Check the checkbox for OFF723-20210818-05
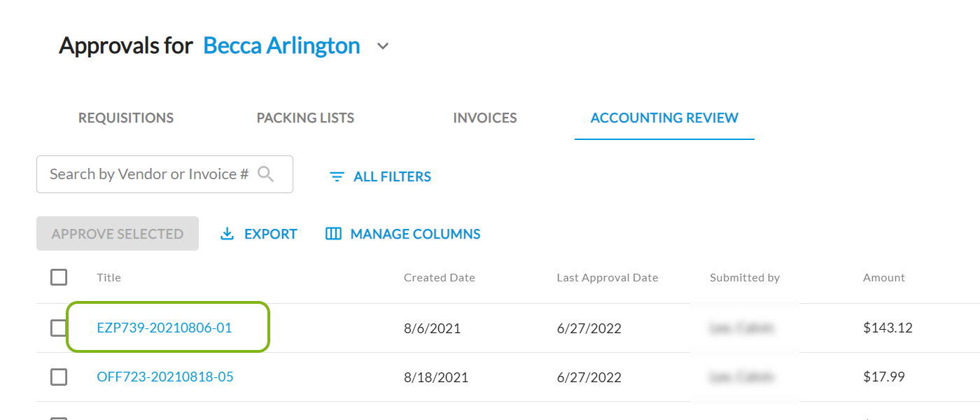The width and height of the screenshot is (980, 420). point(59,377)
